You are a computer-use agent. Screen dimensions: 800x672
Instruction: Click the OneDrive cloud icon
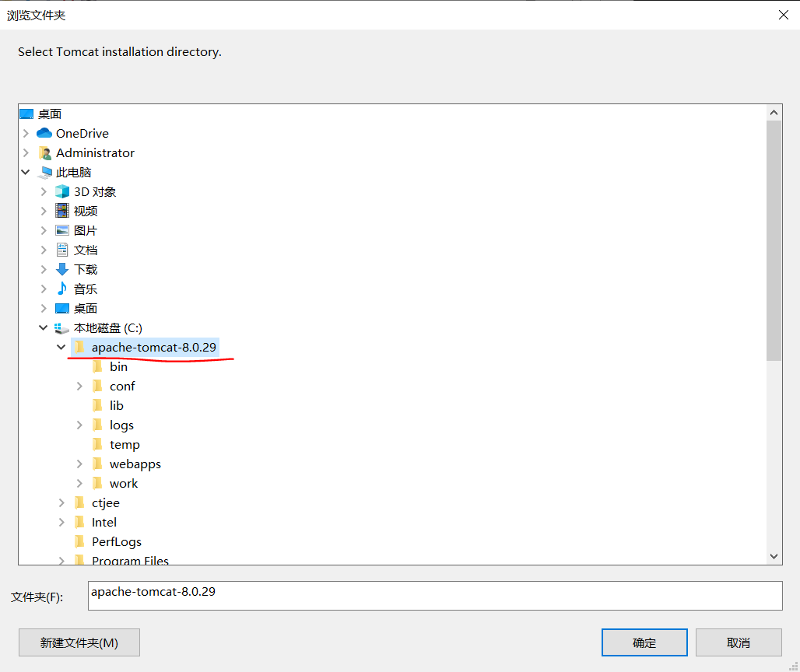click(44, 133)
